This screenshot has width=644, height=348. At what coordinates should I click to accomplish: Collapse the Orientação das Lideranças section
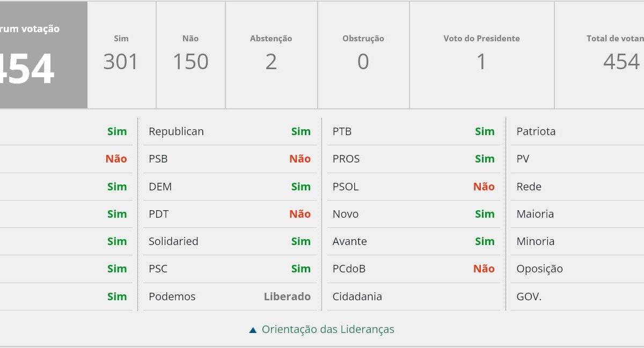[327, 329]
